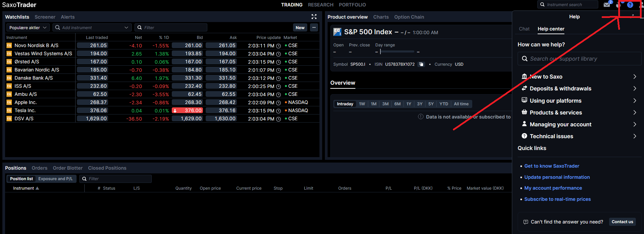Expand Deposits & withdrawals chevron
Viewport: 644px width, 234px height.
point(635,88)
